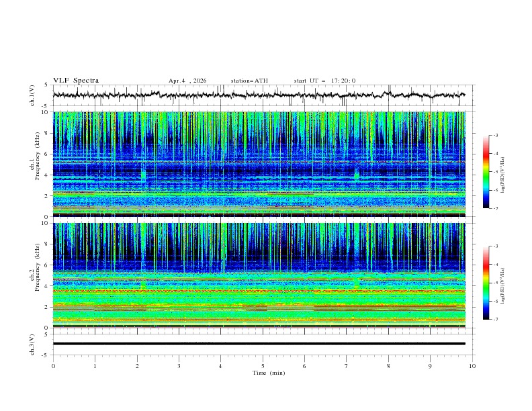Click the thick black ch.3 voltage trace
Screen dimensions: 532x411
(259, 344)
